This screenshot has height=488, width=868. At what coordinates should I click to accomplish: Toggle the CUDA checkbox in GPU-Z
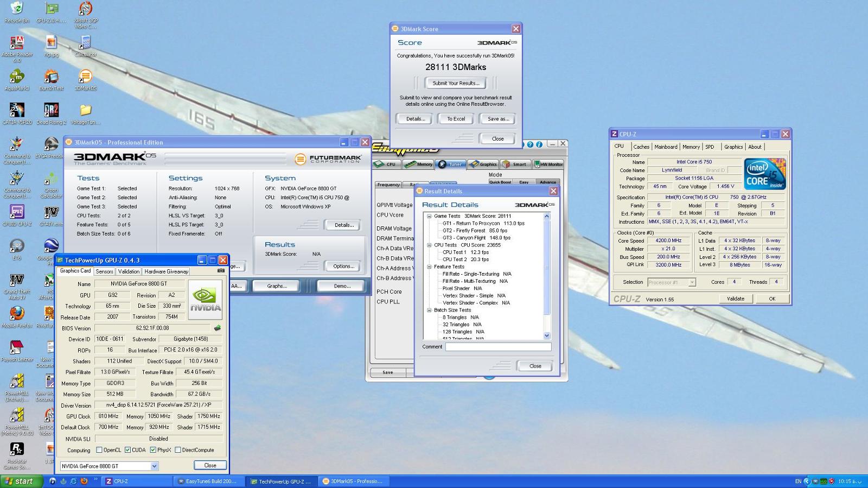tap(127, 450)
